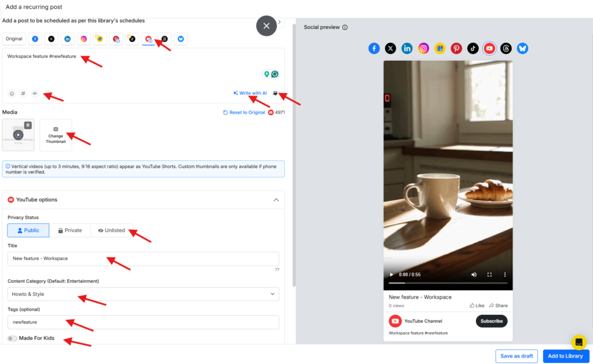593x364 pixels.
Task: Open the emoji picker in the caption editor
Action: tap(12, 93)
